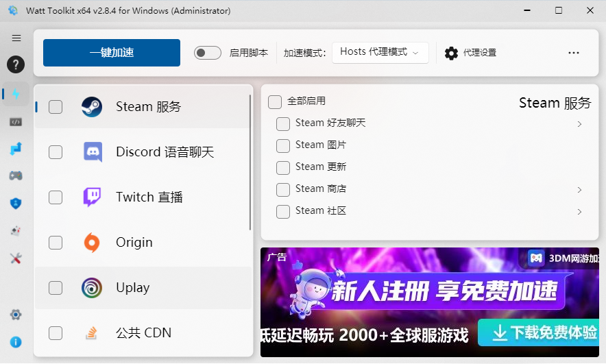Click the Steam 更新 label

click(x=321, y=167)
